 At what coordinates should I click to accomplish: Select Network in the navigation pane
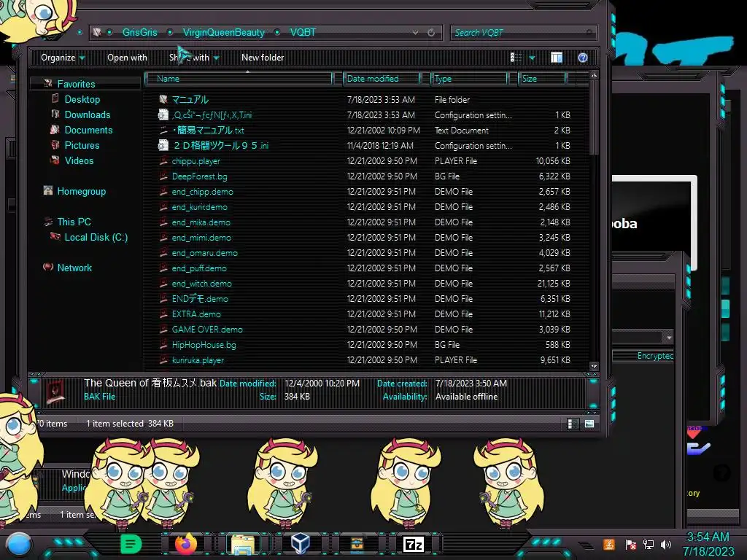click(74, 268)
